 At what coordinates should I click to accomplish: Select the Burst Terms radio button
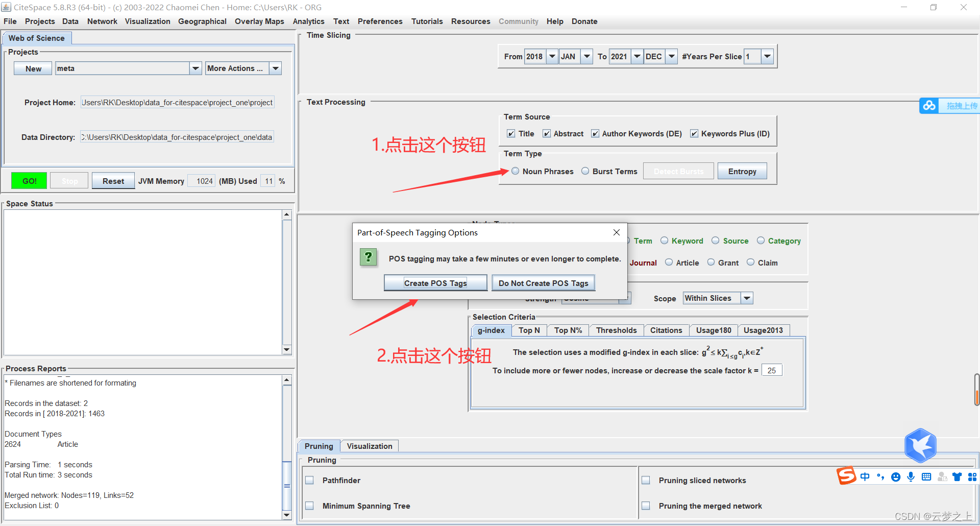tap(585, 171)
